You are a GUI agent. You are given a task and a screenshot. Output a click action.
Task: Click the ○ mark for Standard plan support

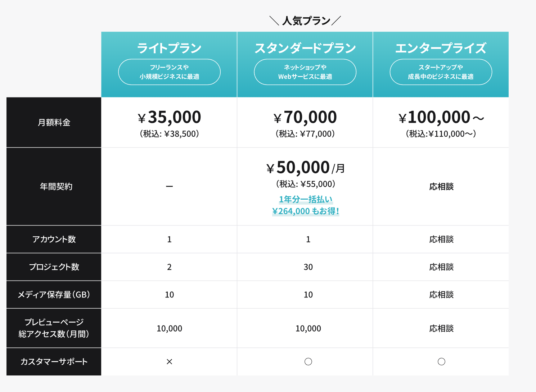tap(308, 362)
